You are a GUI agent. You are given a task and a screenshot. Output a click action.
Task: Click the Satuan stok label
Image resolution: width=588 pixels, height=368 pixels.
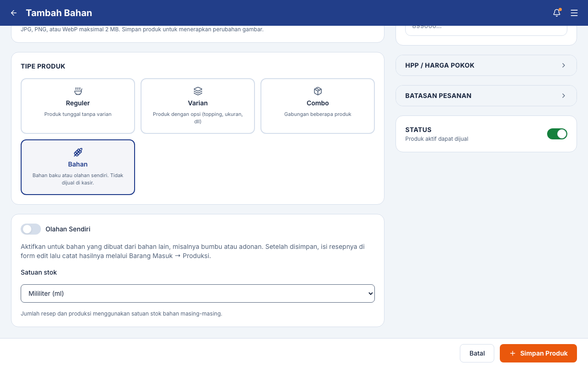pyautogui.click(x=39, y=272)
